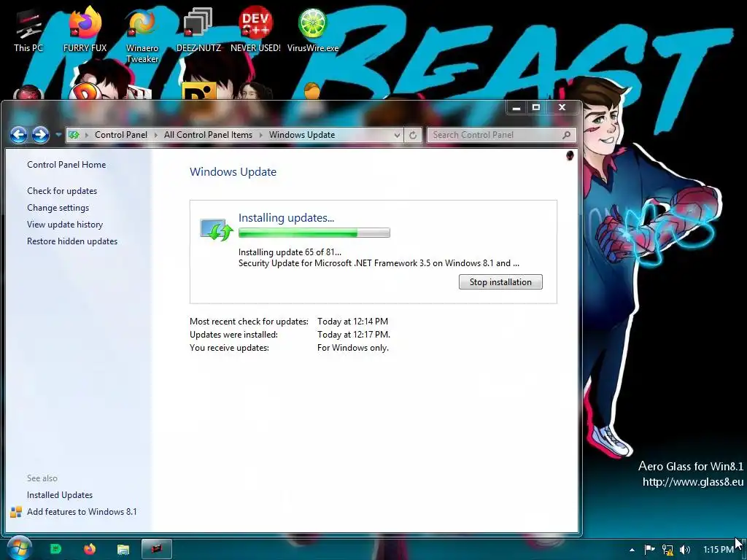The height and width of the screenshot is (560, 747).
Task: Open the DEEZ NUTZ desktop shortcut
Action: click(x=198, y=29)
